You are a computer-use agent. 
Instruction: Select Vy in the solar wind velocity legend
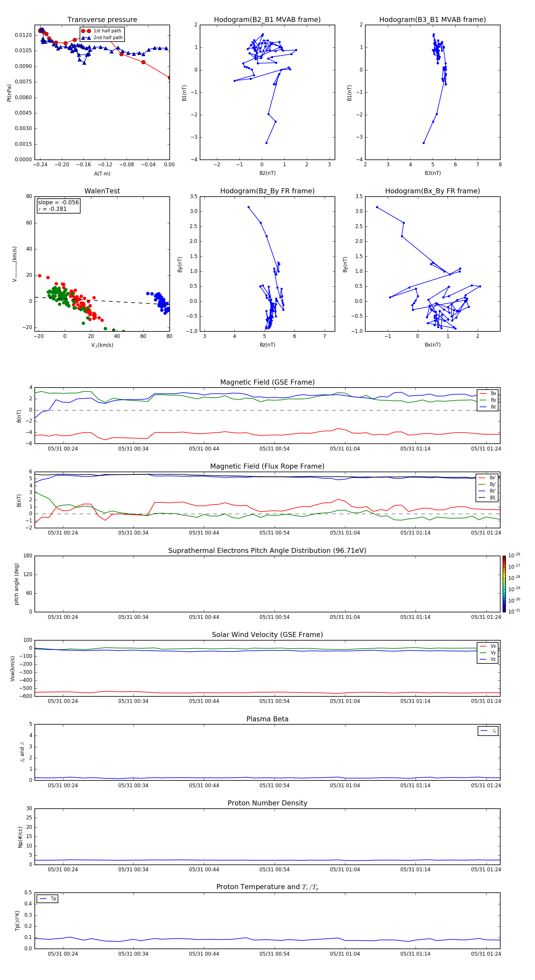[x=488, y=652]
